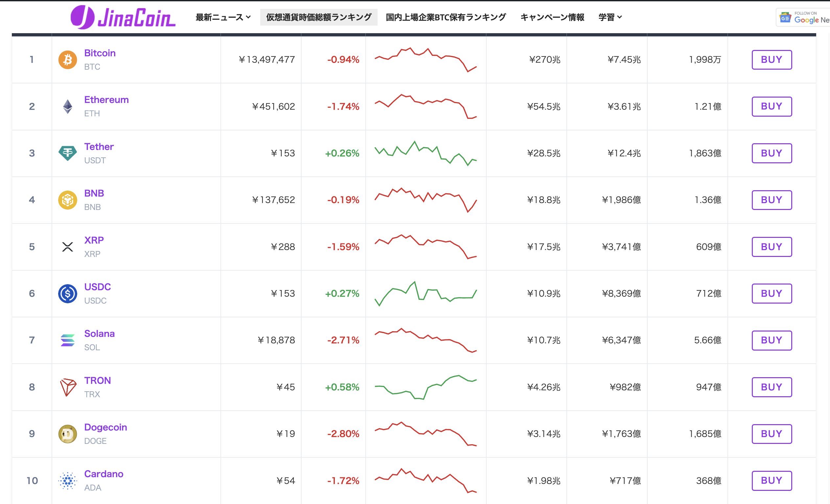
Task: Click BUY for Bitcoin
Action: tap(772, 59)
